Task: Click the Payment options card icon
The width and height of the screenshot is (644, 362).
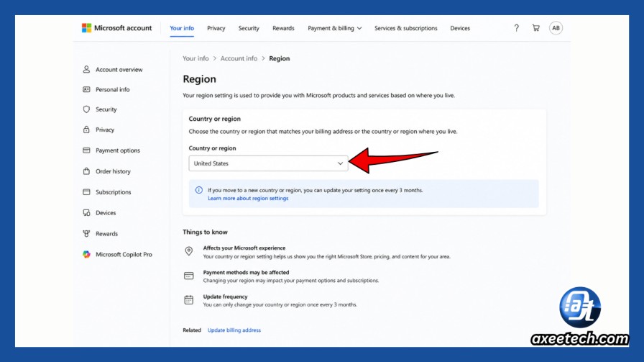Action: click(86, 150)
